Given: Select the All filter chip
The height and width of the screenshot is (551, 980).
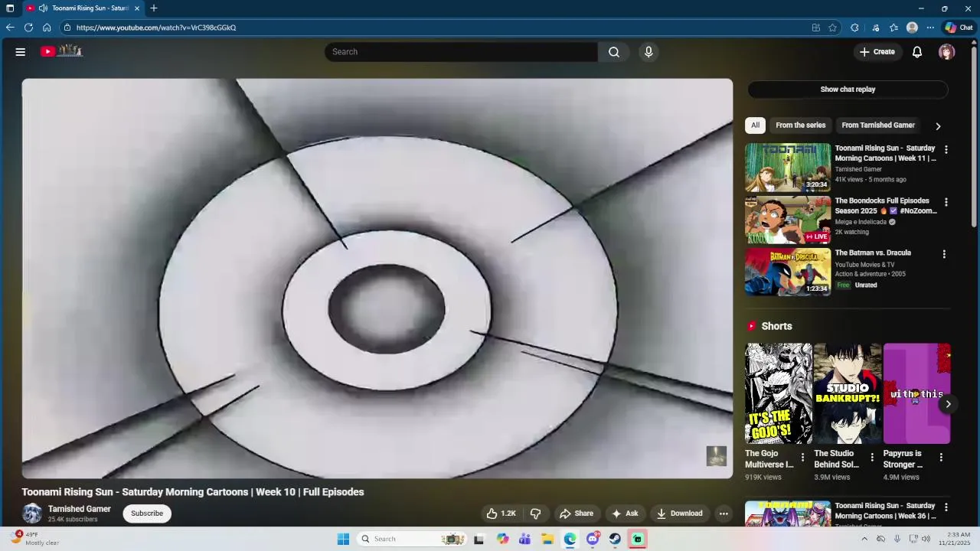Looking at the screenshot, I should tap(755, 126).
